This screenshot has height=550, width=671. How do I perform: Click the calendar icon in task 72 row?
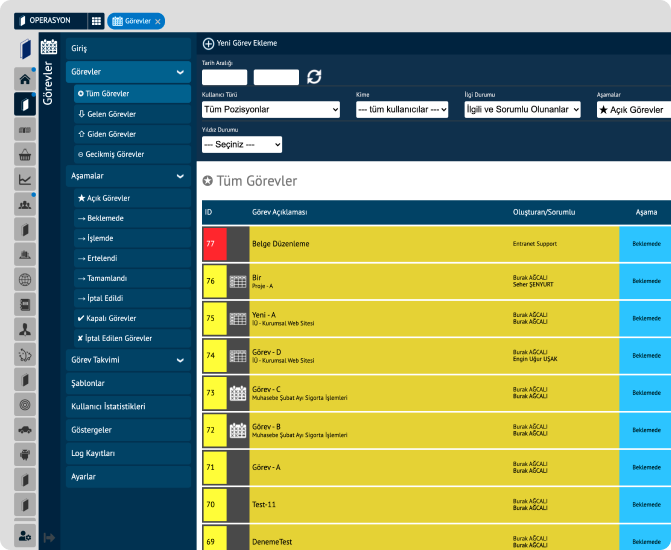[238, 430]
